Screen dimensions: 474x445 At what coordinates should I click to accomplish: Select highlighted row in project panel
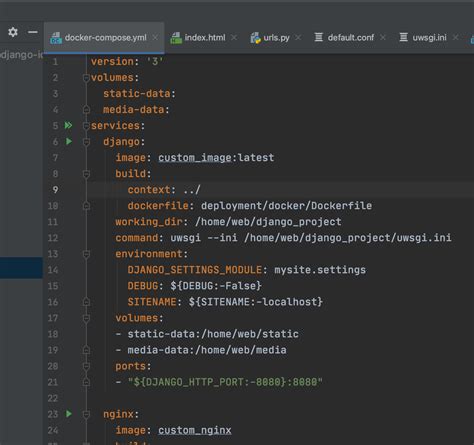[x=21, y=268]
